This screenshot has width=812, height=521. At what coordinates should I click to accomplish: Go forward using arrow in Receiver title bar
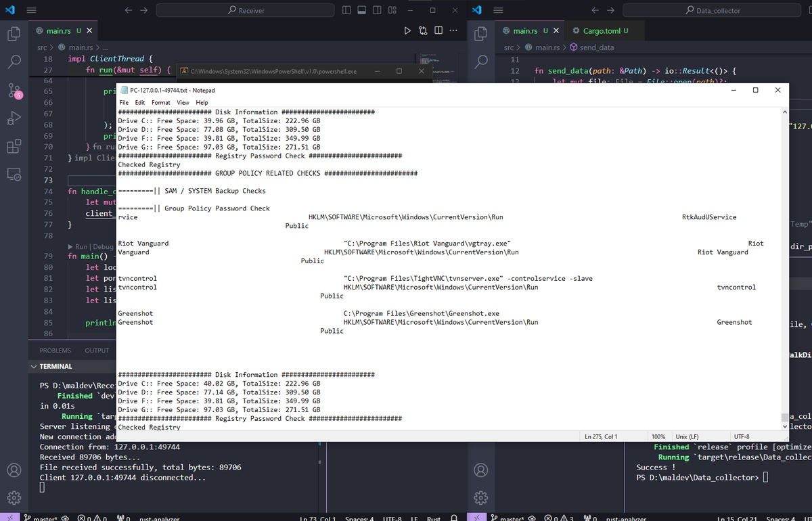[x=143, y=10]
